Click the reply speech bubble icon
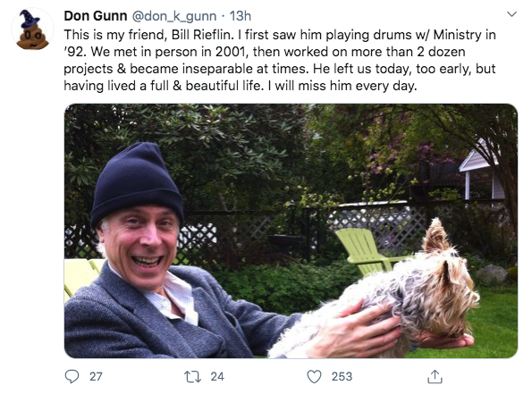The image size is (532, 394). coord(72,376)
